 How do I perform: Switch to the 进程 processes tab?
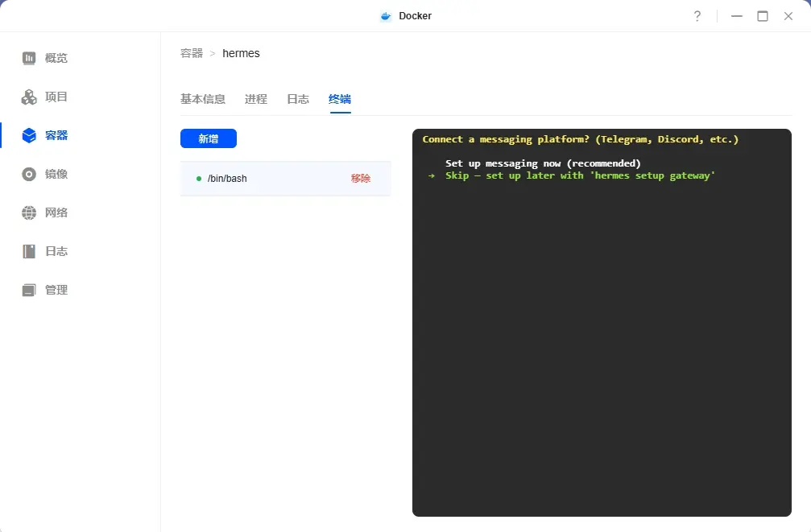(x=255, y=99)
